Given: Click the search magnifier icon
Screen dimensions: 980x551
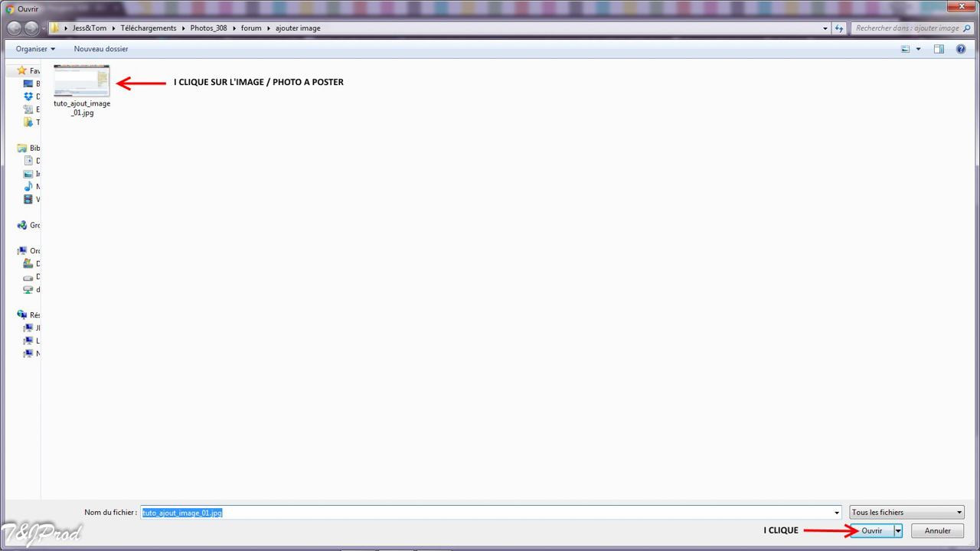Looking at the screenshot, I should pyautogui.click(x=967, y=28).
